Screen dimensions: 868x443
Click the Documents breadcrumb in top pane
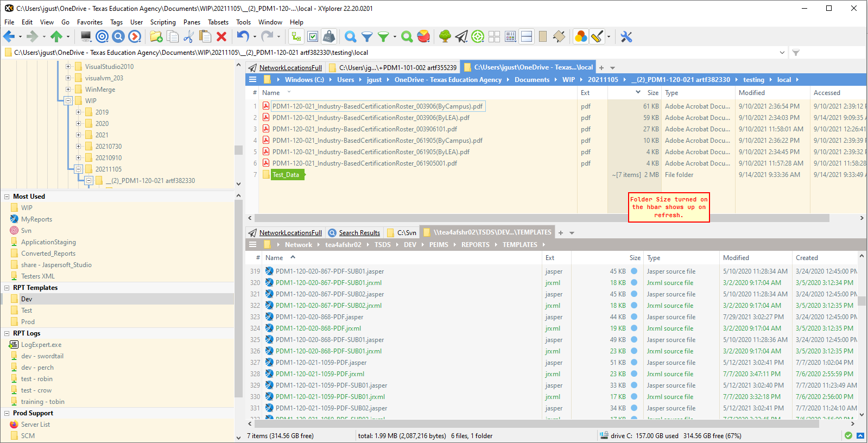[x=531, y=80]
